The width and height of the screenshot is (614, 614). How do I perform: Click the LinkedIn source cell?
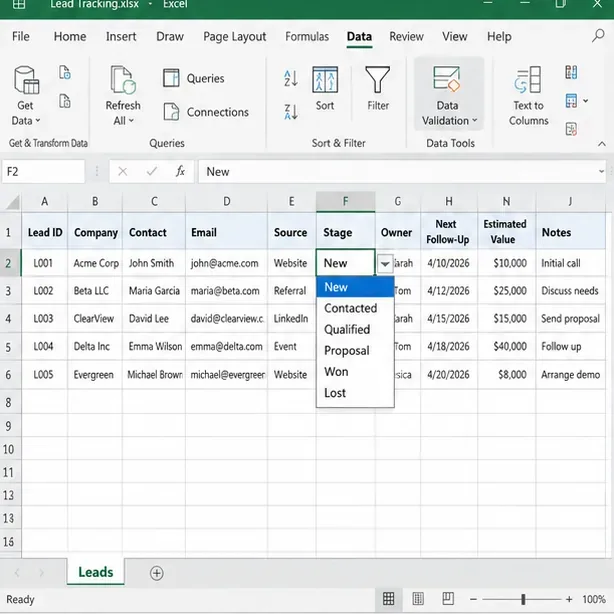[291, 319]
